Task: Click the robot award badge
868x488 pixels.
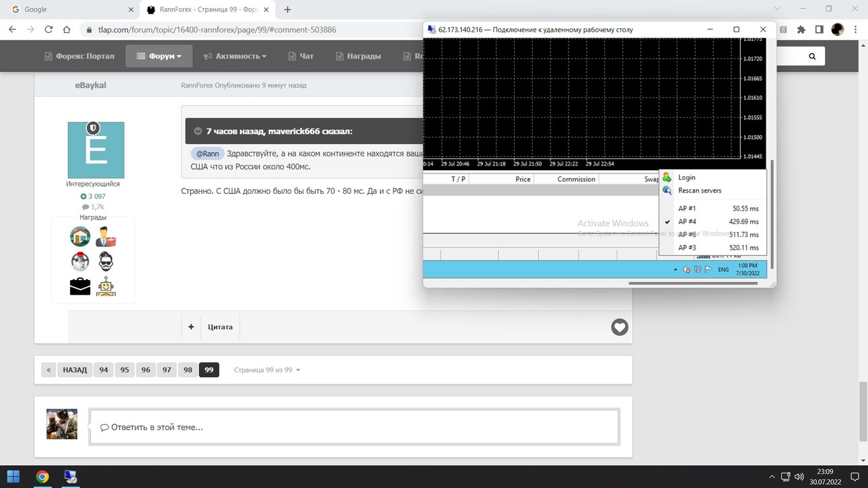Action: [106, 287]
